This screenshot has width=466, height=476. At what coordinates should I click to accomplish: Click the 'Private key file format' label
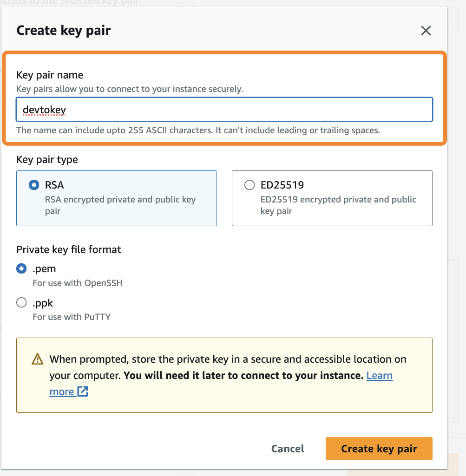coord(68,249)
